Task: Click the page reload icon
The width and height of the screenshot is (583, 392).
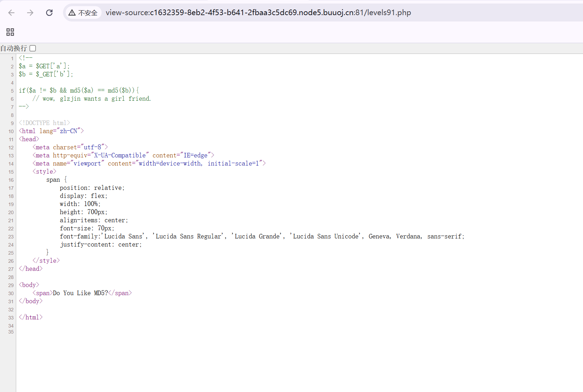Action: (x=49, y=13)
